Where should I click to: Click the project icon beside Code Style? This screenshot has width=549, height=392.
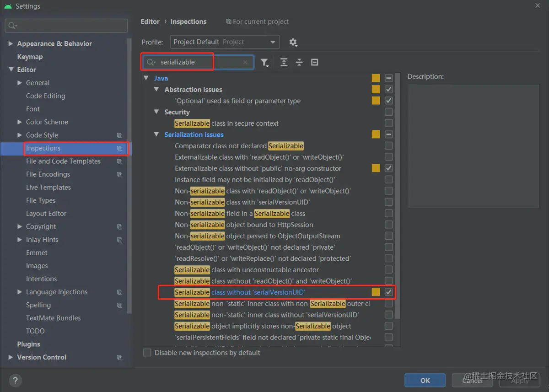[x=119, y=135]
